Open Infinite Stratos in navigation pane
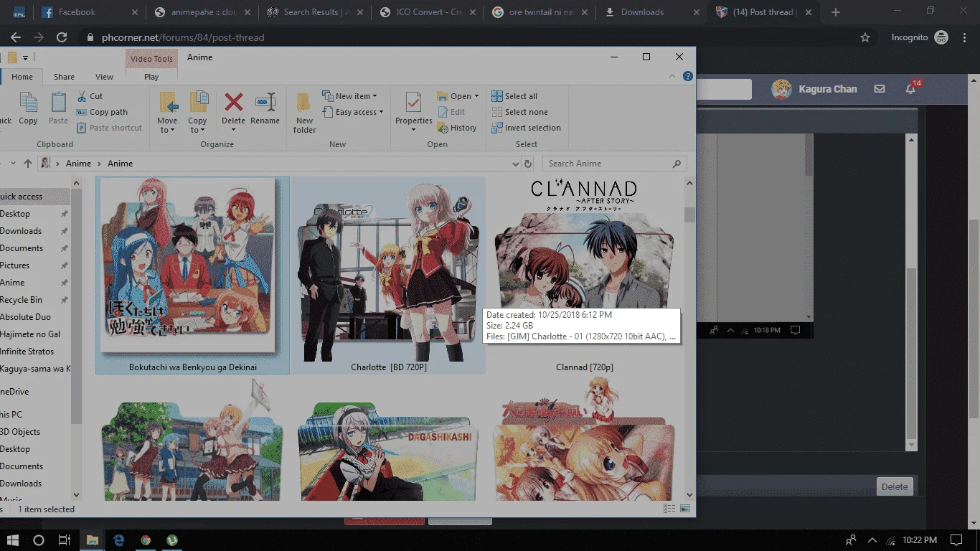The height and width of the screenshot is (551, 980). [27, 352]
